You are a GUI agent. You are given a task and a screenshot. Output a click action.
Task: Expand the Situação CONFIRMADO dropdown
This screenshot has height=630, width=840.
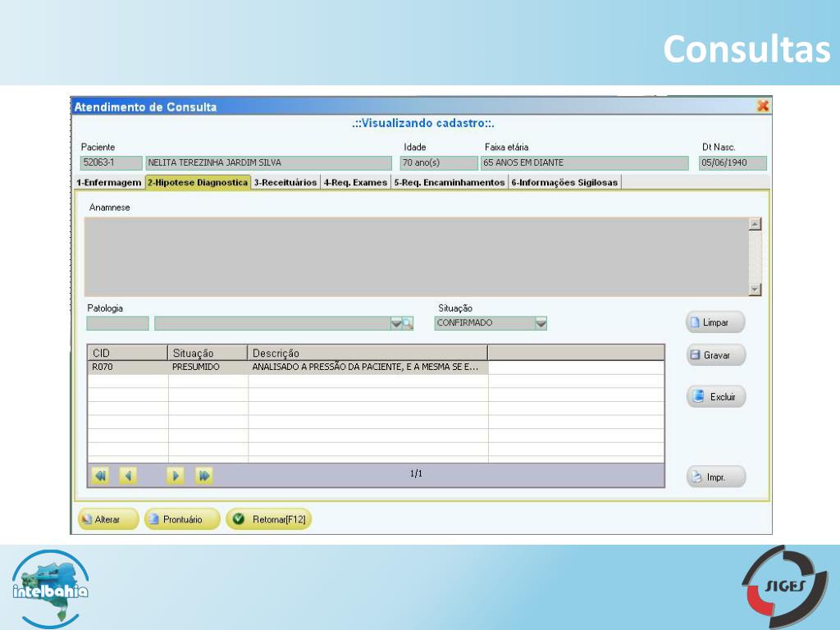point(541,323)
